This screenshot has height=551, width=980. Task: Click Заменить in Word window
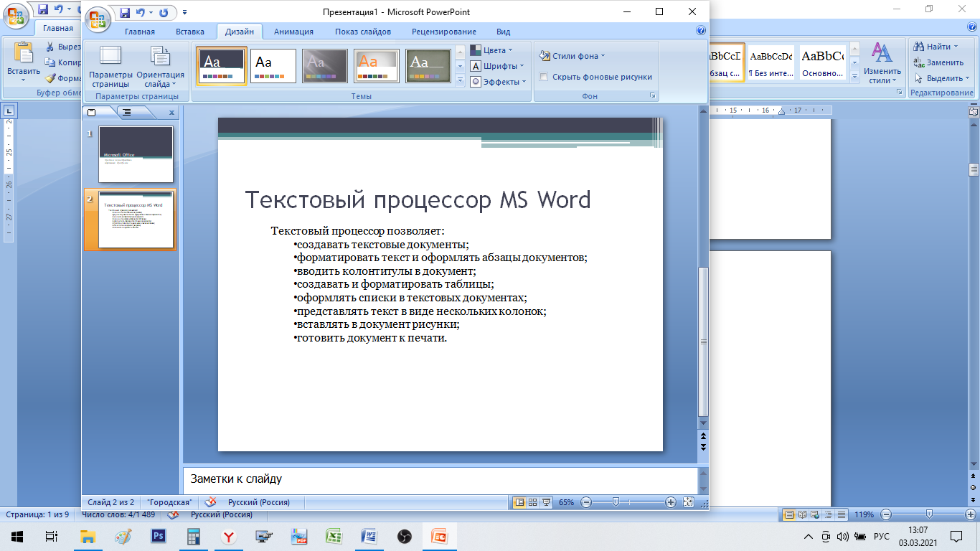[x=939, y=62]
